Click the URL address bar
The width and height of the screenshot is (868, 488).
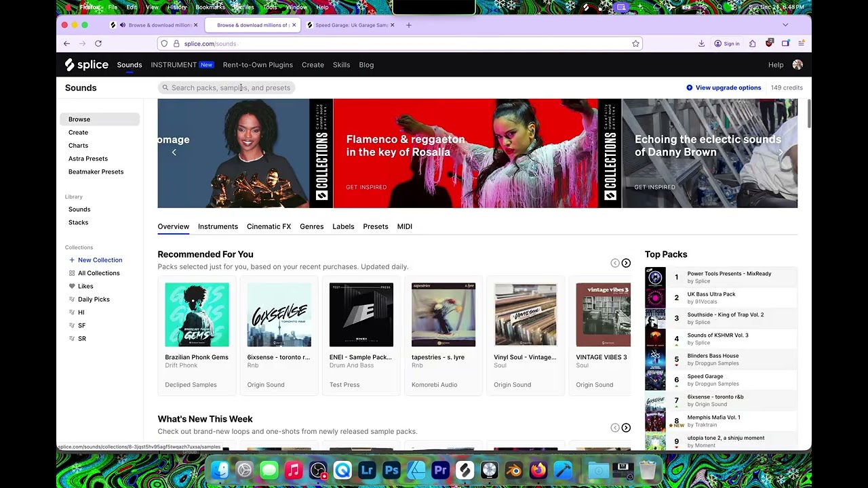pos(400,43)
